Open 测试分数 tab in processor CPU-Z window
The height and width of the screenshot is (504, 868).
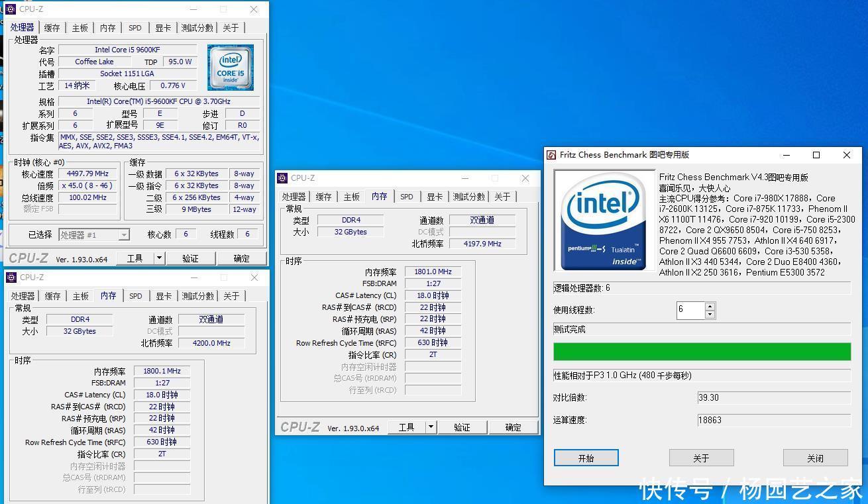[197, 28]
